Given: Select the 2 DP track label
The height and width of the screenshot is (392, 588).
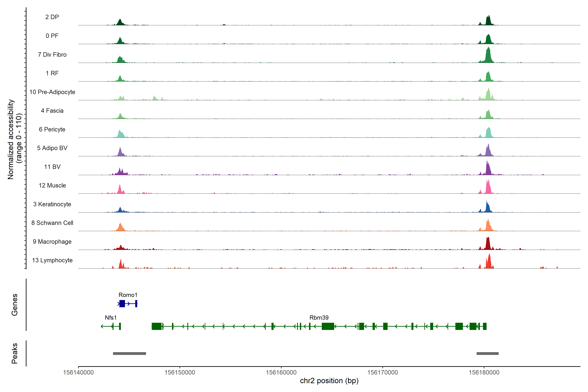Looking at the screenshot, I should click(x=52, y=17).
